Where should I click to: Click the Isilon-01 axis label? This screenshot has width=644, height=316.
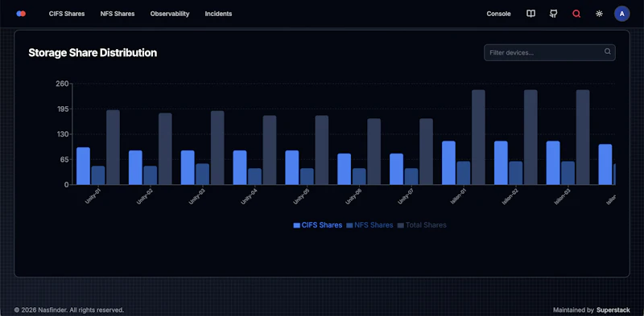[x=458, y=196]
